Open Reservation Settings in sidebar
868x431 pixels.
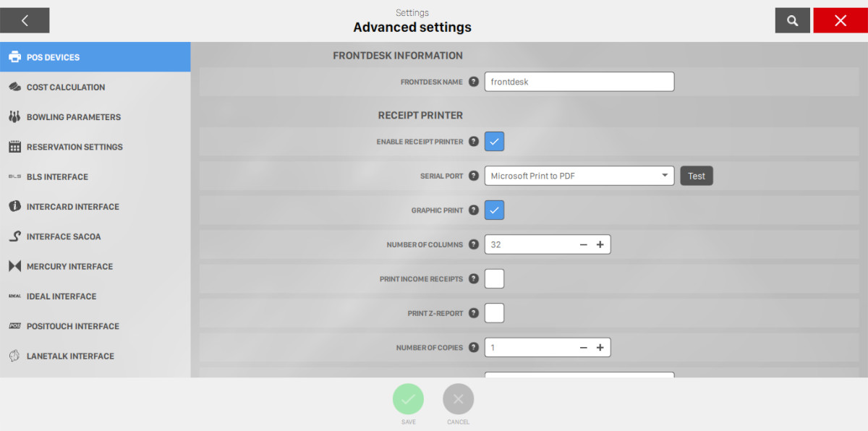[x=75, y=147]
